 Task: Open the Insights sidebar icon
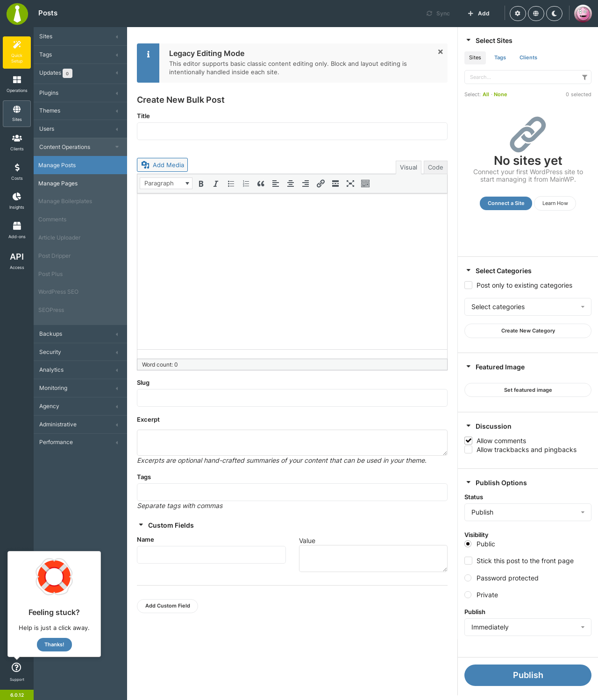[x=17, y=201]
